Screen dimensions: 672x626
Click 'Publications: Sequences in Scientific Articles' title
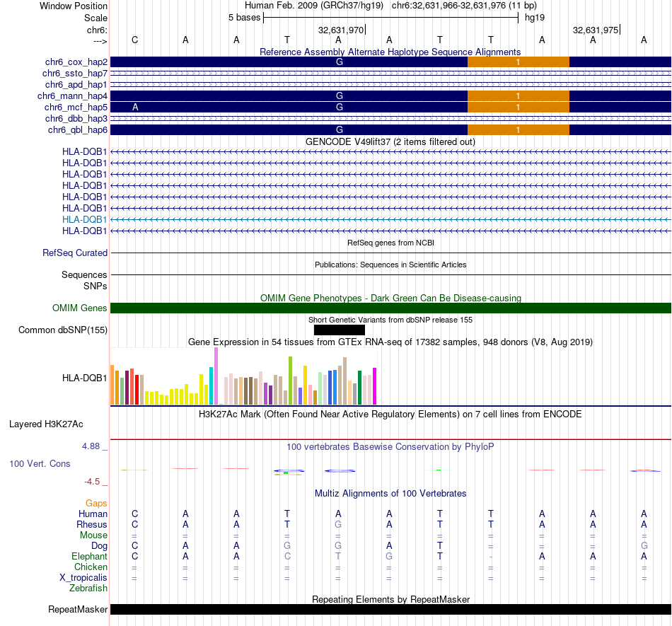pyautogui.click(x=390, y=265)
